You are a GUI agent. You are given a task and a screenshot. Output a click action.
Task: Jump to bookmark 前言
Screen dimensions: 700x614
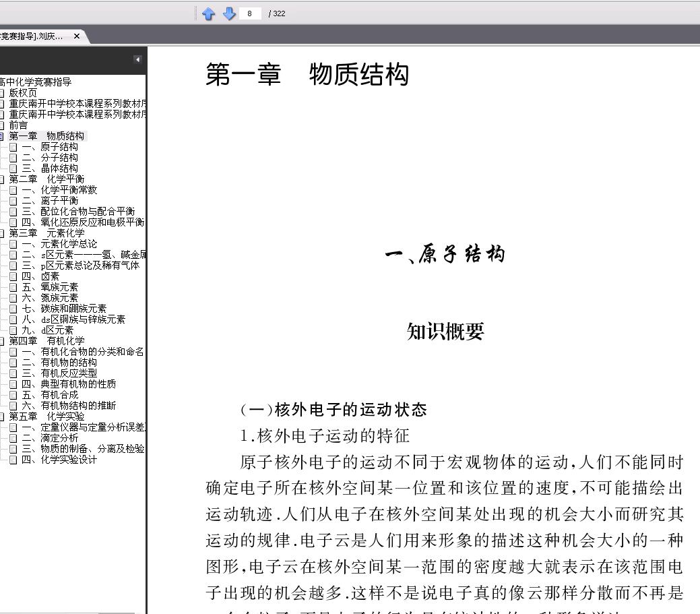[18, 125]
